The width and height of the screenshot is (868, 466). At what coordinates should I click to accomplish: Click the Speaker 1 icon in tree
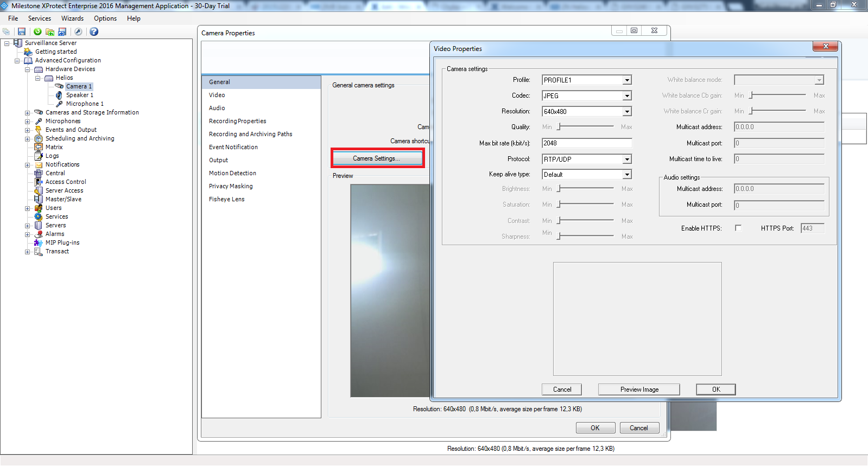(59, 95)
